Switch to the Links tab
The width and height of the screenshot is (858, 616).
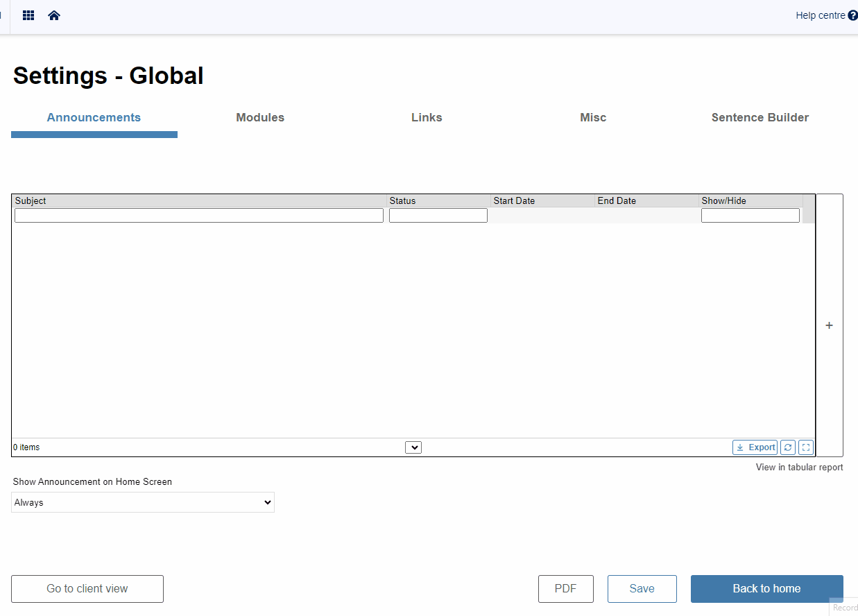pyautogui.click(x=427, y=117)
